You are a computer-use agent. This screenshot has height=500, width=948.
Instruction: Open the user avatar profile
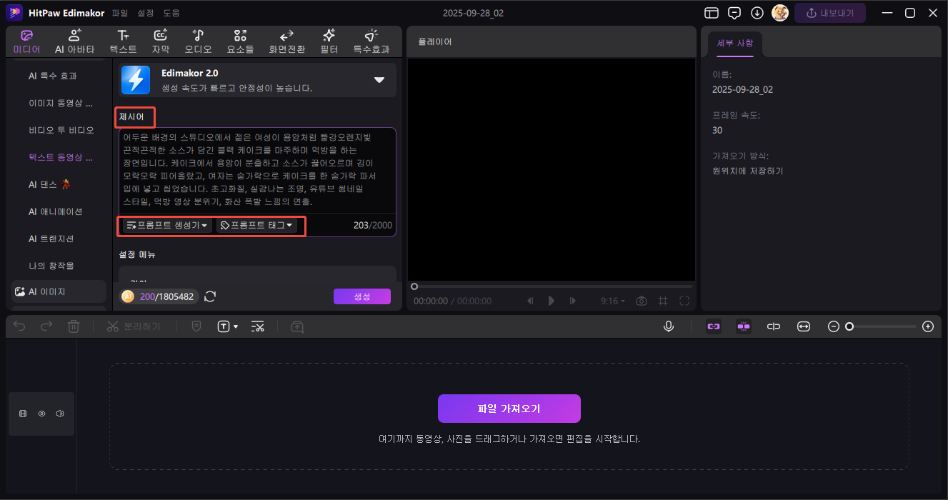[x=780, y=13]
